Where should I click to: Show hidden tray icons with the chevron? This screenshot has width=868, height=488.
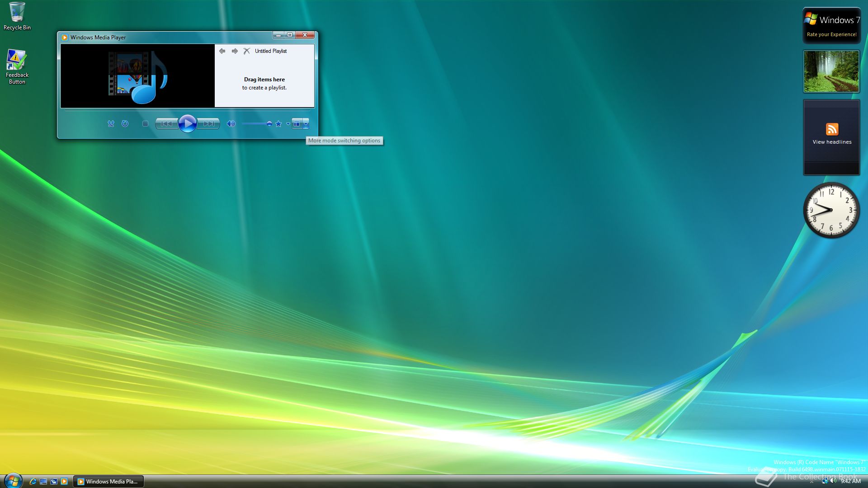tap(812, 482)
